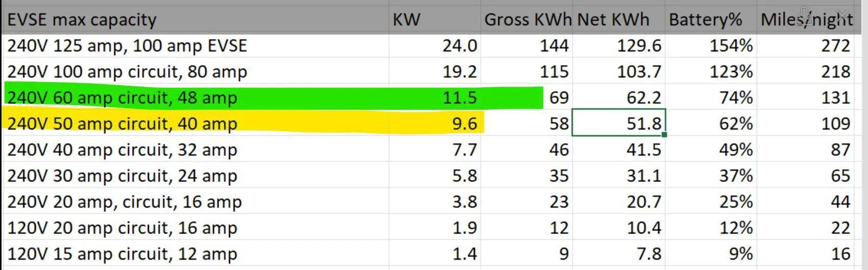This screenshot has height=270, width=868.
Task: Select the Battery% value 49%
Action: pos(736,150)
